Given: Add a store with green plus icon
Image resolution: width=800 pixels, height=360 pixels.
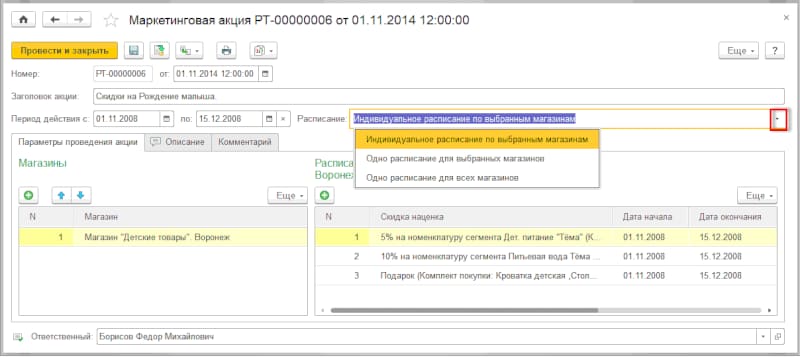Looking at the screenshot, I should pos(29,195).
